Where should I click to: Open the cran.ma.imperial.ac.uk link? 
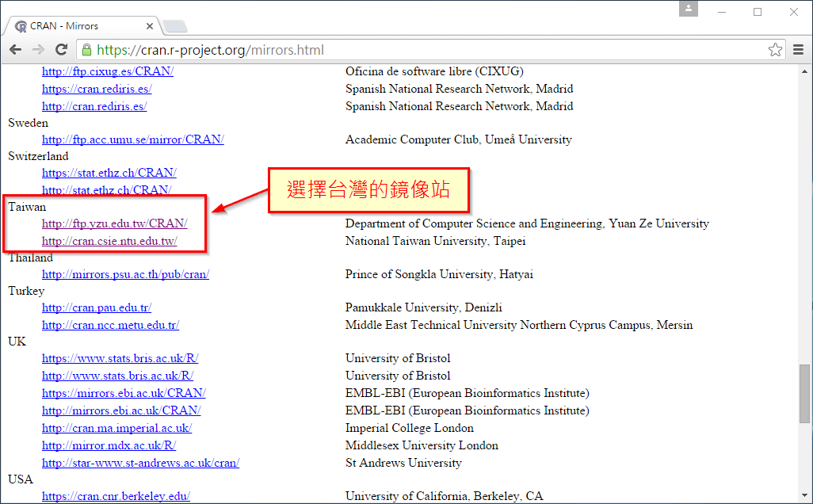[116, 428]
